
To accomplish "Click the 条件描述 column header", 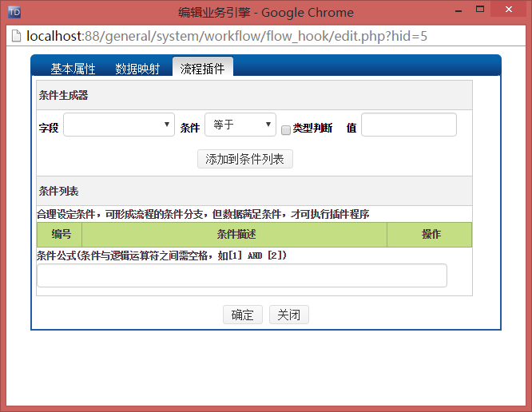I will click(x=234, y=234).
